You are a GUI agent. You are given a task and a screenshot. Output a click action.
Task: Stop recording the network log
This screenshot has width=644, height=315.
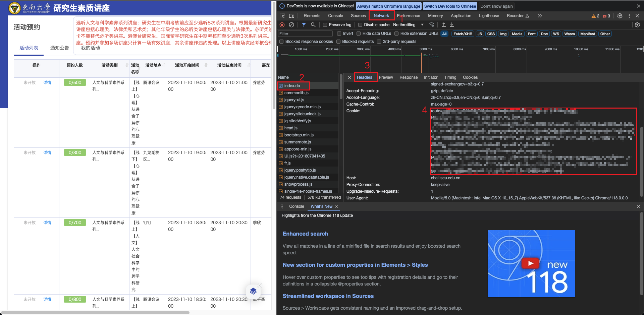pos(282,25)
